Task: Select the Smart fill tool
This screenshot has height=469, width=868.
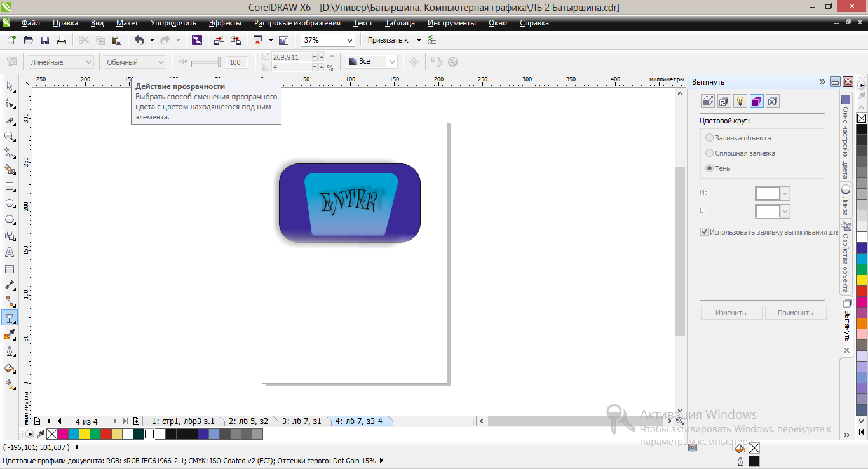Action: pyautogui.click(x=10, y=170)
